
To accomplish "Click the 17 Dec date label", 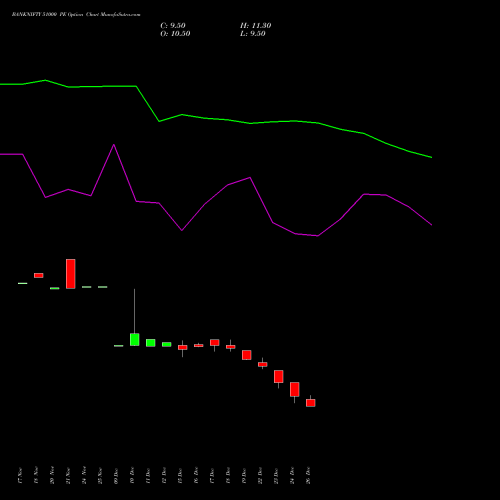I will tap(212, 475).
